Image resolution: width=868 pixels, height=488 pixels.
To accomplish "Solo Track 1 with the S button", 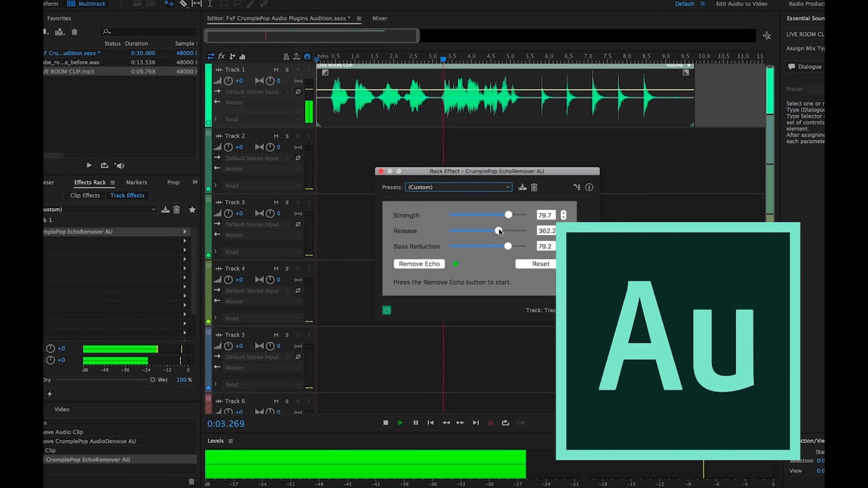I will [x=287, y=70].
